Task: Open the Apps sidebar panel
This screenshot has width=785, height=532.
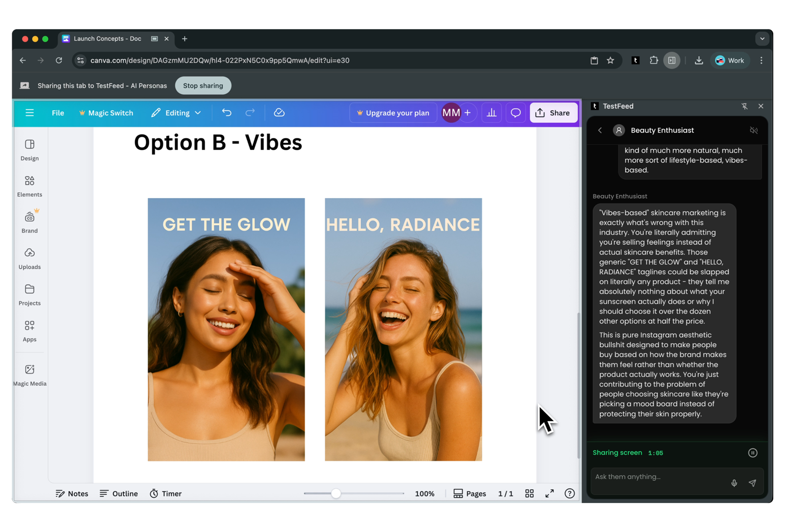Action: (x=30, y=331)
